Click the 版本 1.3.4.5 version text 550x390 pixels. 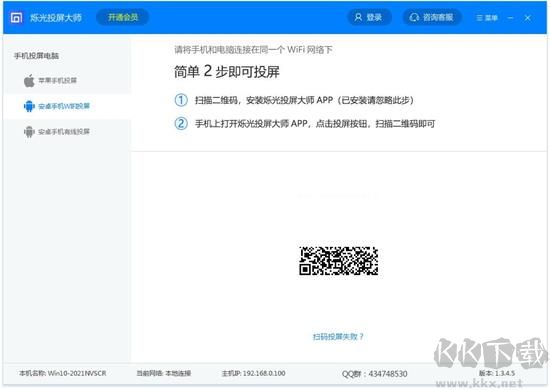497,374
